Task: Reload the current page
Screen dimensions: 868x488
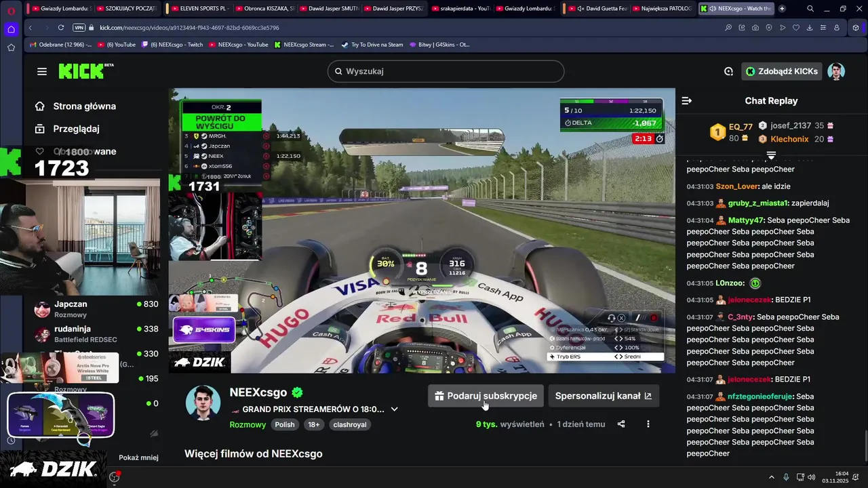Action: pyautogui.click(x=61, y=28)
